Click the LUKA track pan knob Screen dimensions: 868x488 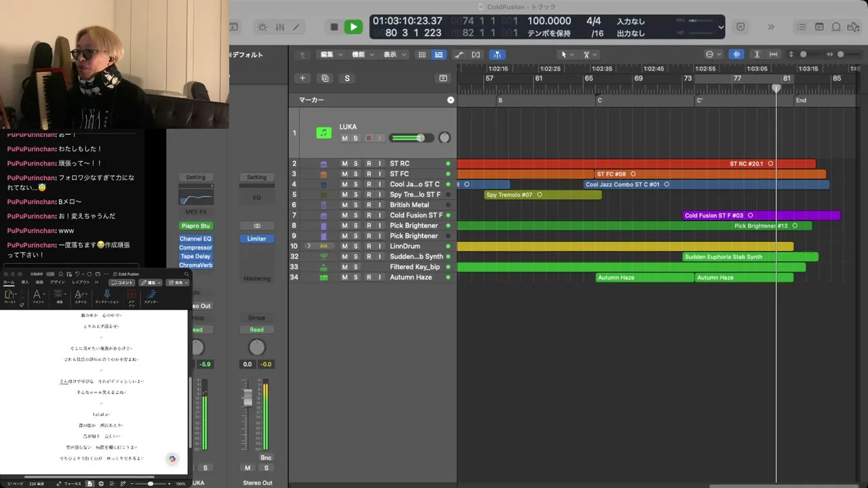coord(444,138)
